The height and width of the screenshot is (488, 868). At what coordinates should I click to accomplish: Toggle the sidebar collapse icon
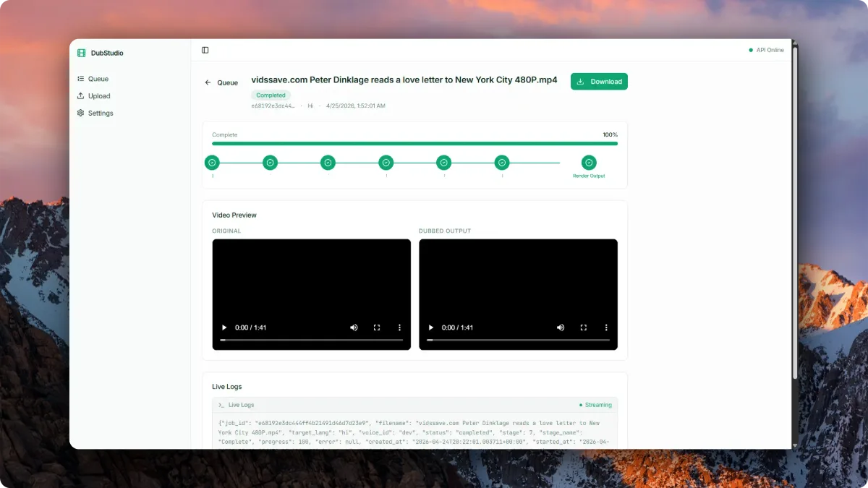(x=205, y=50)
